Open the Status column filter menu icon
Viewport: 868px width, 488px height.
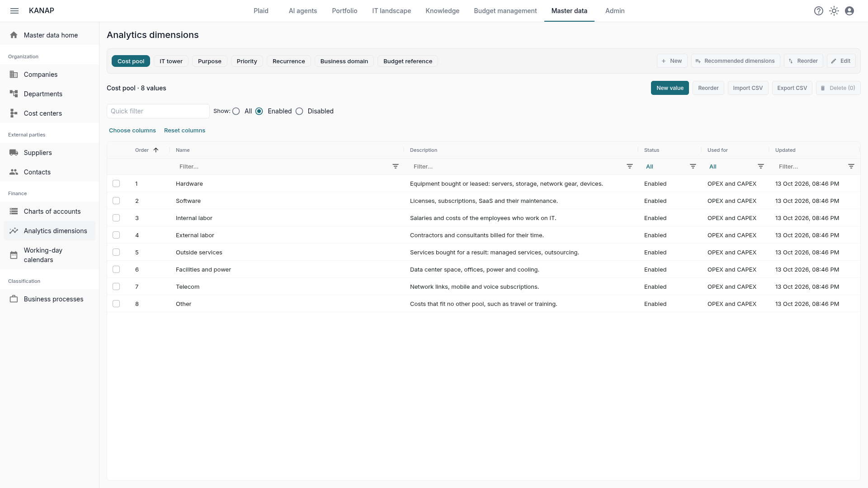coord(693,167)
